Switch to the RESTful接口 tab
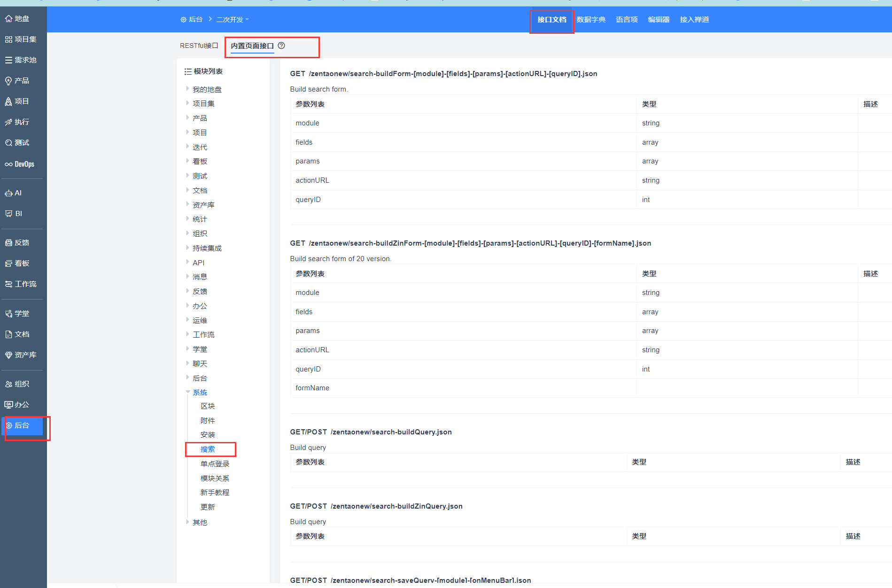Viewport: 892px width, 588px height. [x=199, y=46]
